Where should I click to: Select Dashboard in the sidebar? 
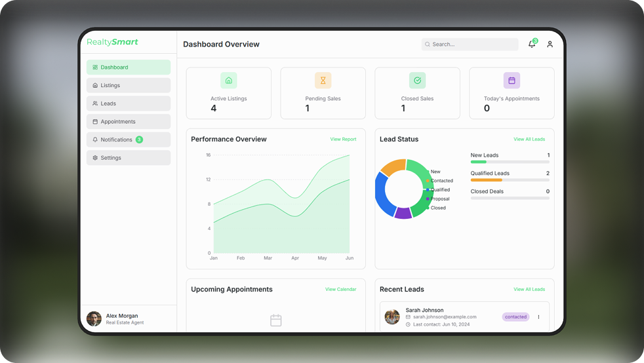[x=129, y=67]
